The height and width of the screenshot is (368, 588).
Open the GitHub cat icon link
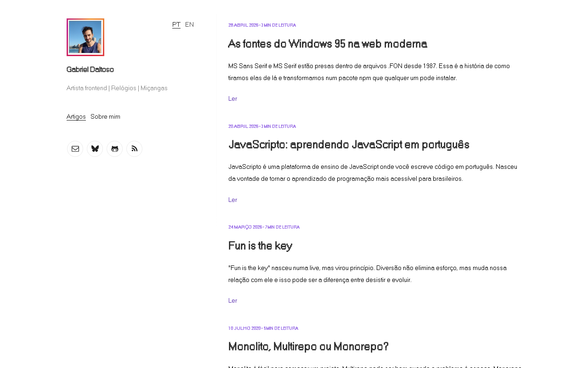click(115, 149)
